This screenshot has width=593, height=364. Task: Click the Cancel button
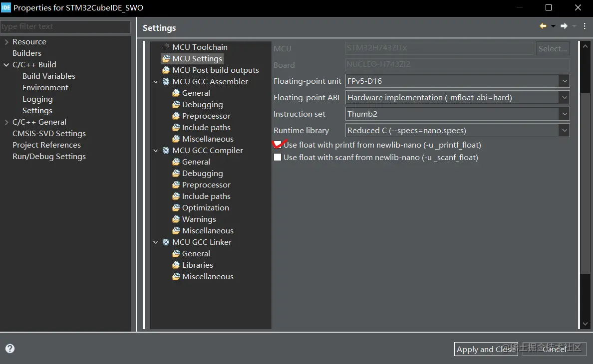(555, 349)
